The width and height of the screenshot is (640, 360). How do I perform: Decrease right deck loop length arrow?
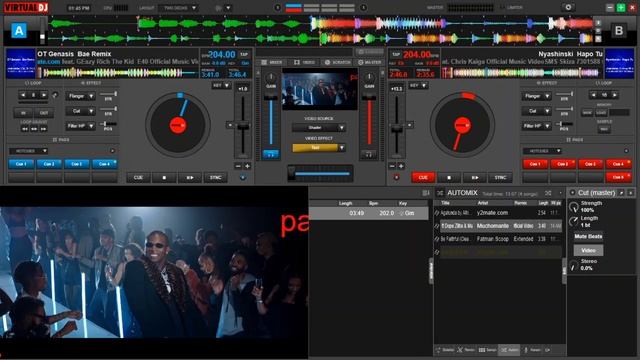(594, 95)
